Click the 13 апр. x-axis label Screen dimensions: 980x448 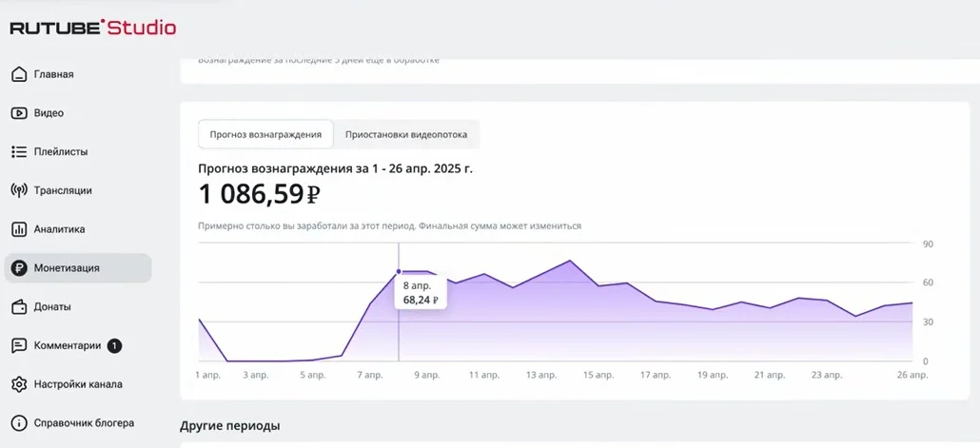tap(541, 376)
